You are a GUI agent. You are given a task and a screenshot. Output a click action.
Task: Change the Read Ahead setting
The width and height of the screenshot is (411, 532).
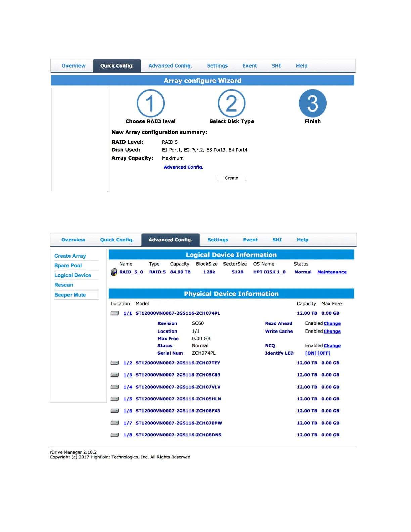[x=332, y=324]
